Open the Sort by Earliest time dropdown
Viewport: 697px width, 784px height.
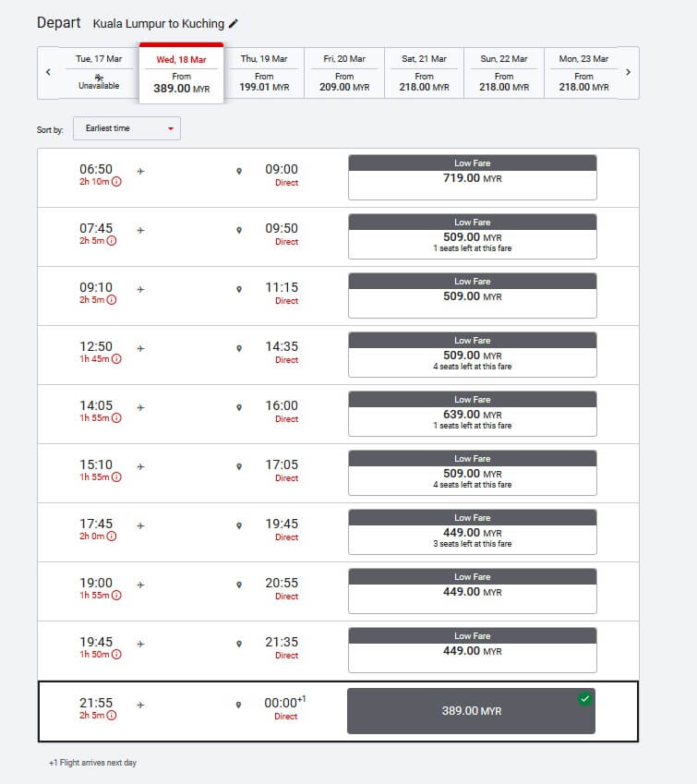tap(127, 128)
